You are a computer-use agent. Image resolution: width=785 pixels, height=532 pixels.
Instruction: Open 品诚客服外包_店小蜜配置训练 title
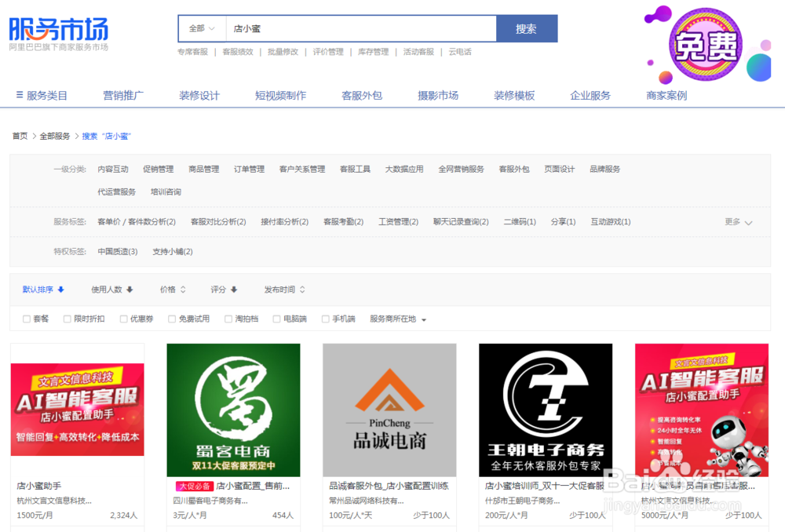(389, 486)
